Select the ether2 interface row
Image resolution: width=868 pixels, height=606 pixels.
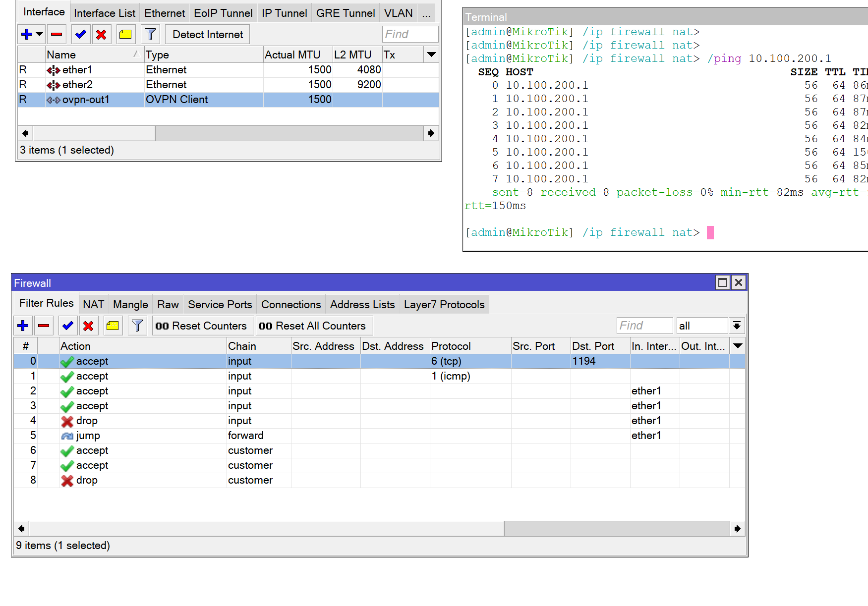228,85
